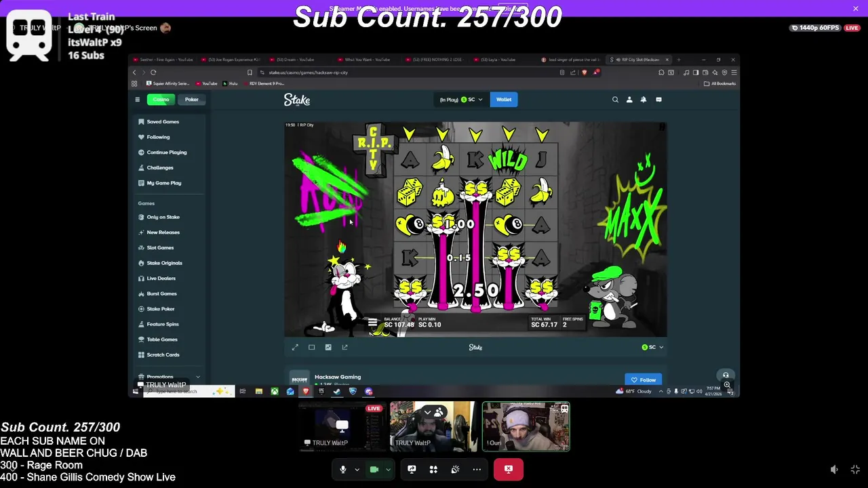
Task: Exit fullscreen using bottom-right icon
Action: click(855, 470)
